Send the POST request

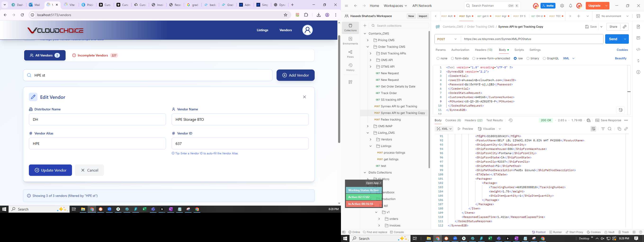[613, 39]
